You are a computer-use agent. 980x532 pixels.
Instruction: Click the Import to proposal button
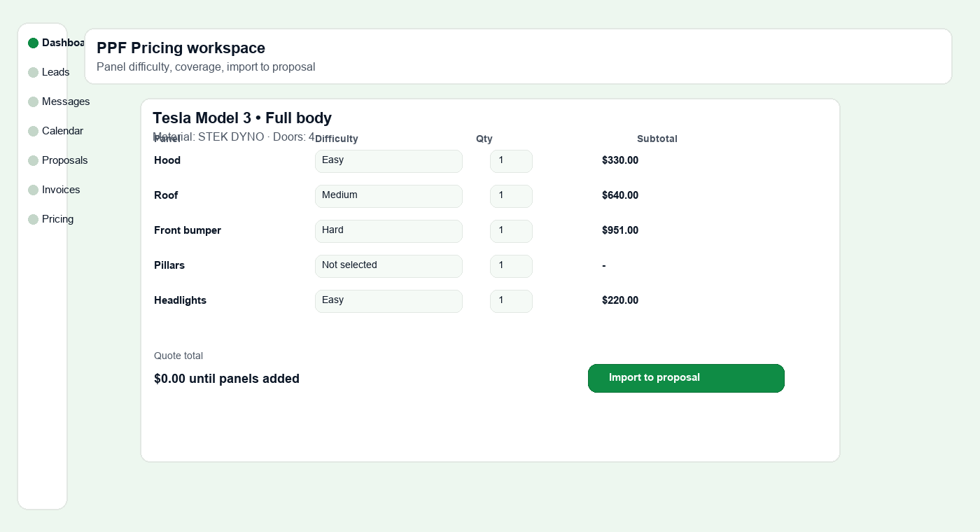coord(686,378)
